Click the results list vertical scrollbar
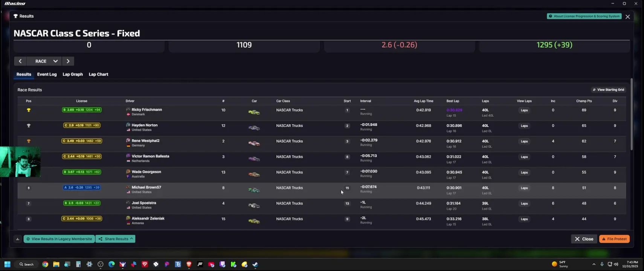This screenshot has width=644, height=271. coord(632,114)
